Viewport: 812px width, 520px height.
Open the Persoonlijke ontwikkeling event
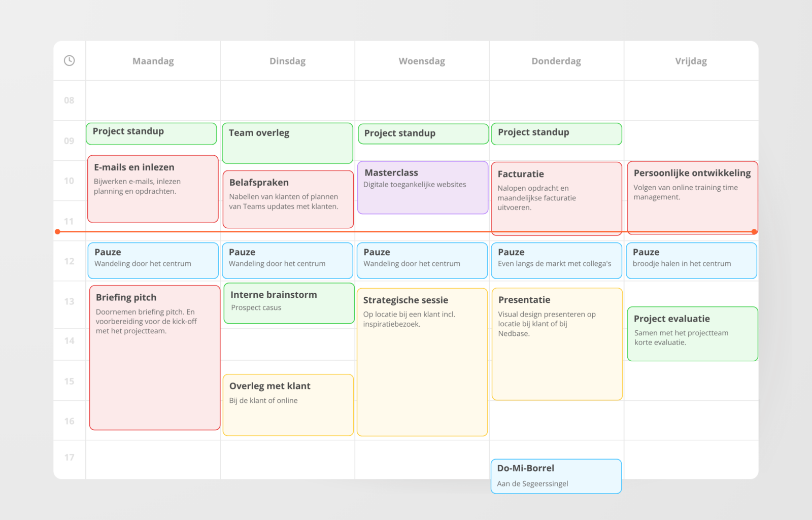pyautogui.click(x=692, y=197)
